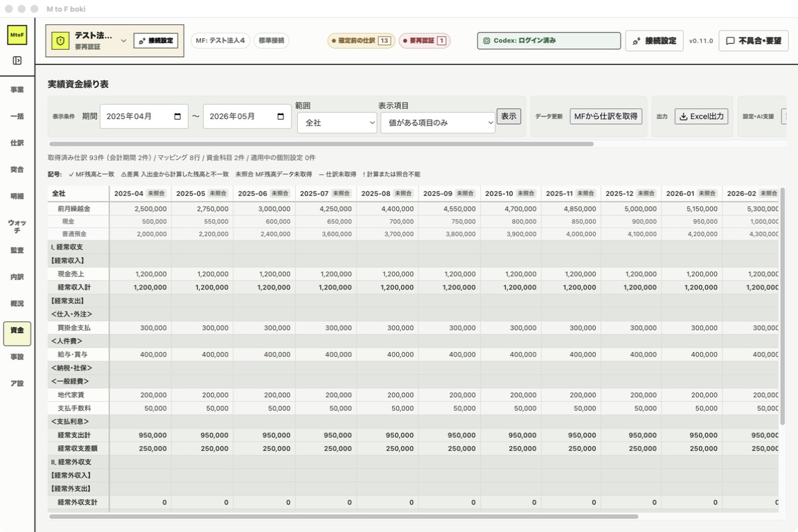
Task: Click the 普通預金 row label
Action: [74, 234]
